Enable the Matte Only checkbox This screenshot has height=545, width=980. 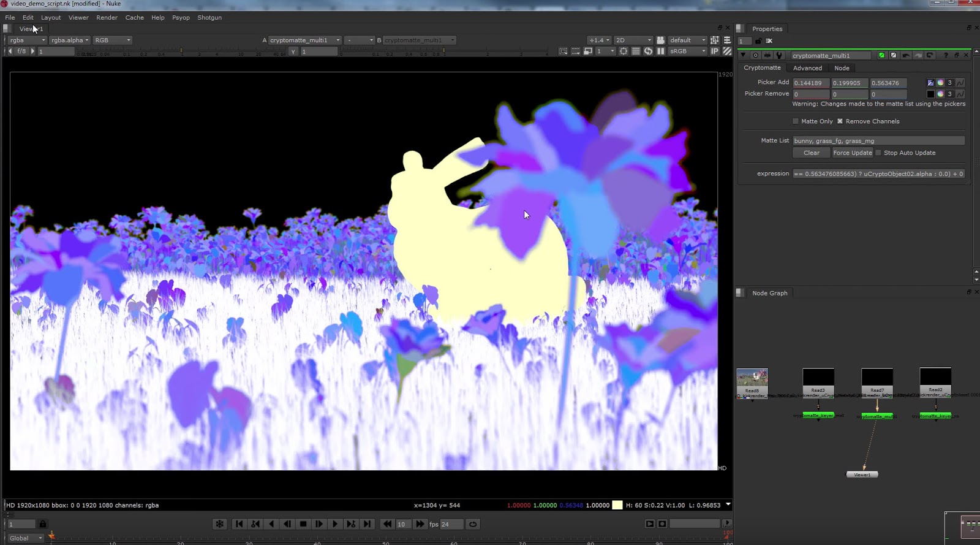point(796,121)
